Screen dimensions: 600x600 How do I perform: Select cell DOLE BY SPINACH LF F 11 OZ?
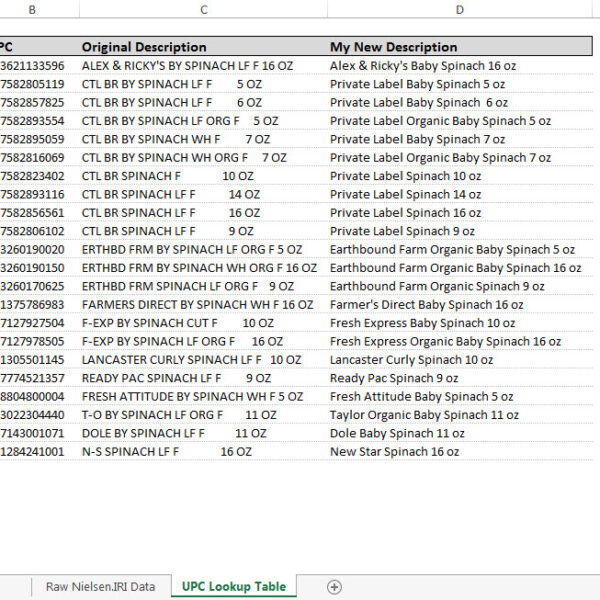[204, 433]
